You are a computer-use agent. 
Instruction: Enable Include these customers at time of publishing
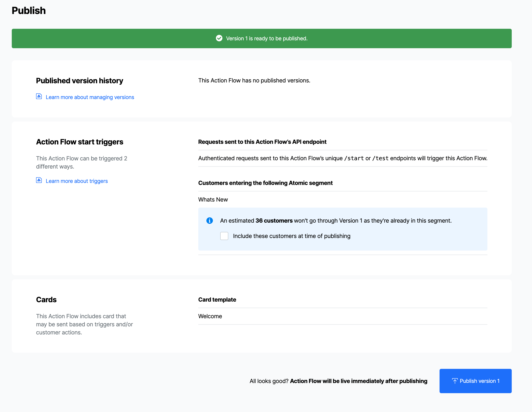(224, 236)
